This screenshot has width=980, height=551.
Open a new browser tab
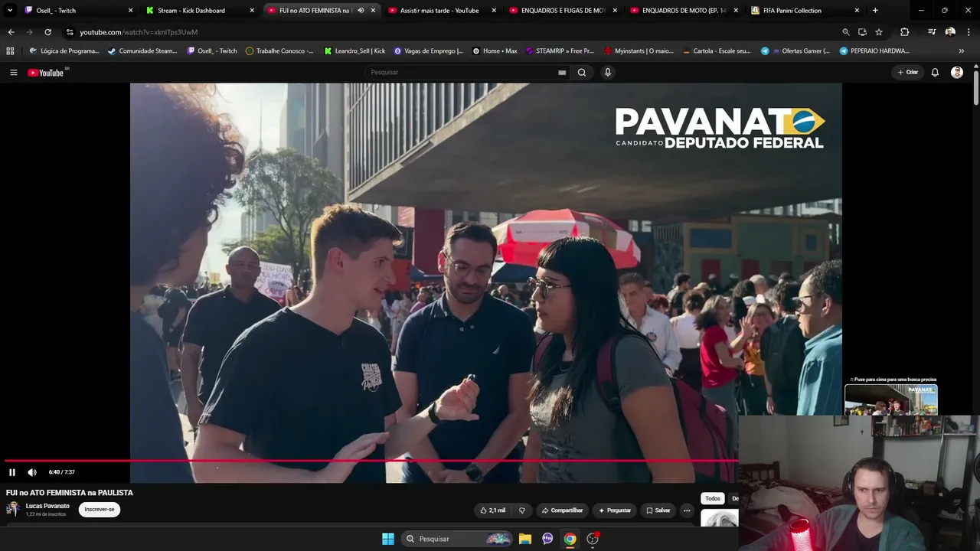875,11
